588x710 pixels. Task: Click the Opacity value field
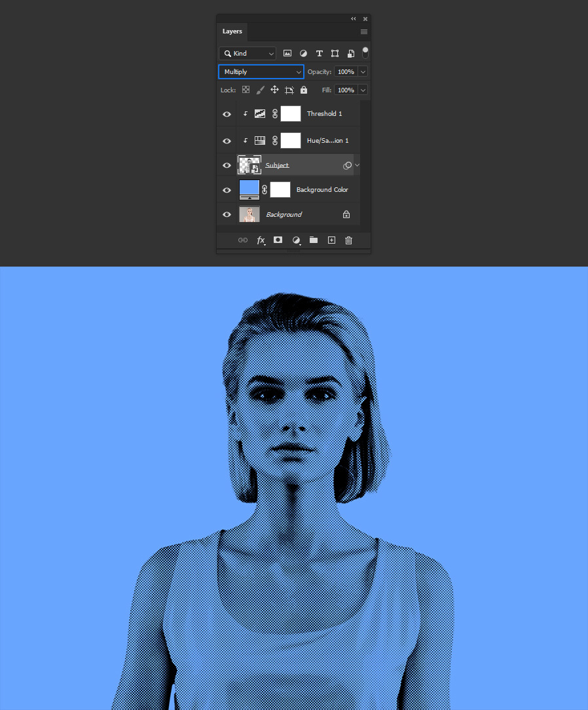point(346,71)
